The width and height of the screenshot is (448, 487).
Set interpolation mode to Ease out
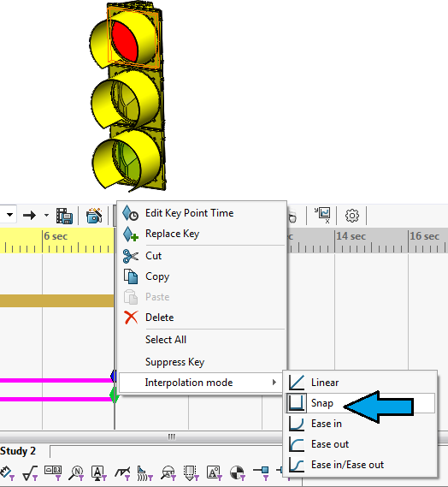[x=360, y=444]
